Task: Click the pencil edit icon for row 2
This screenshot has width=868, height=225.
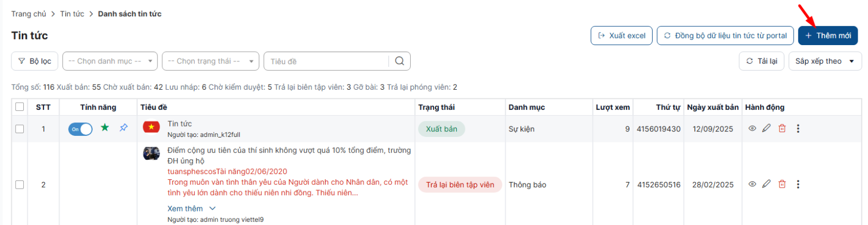Action: click(766, 184)
